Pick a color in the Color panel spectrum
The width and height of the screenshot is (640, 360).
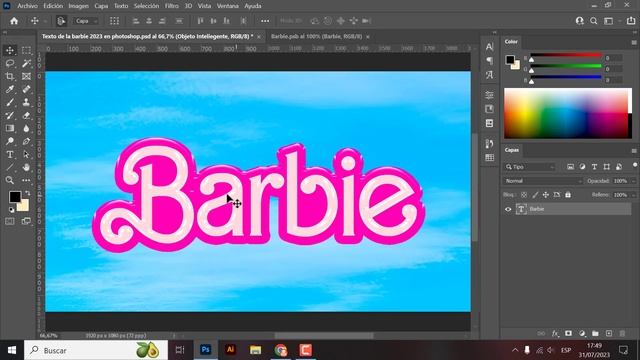coord(568,113)
